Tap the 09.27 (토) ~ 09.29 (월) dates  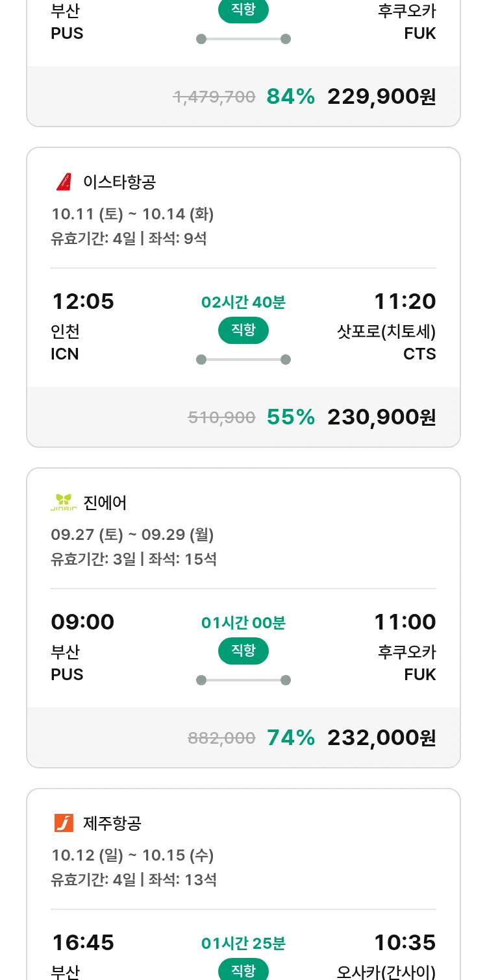(132, 534)
